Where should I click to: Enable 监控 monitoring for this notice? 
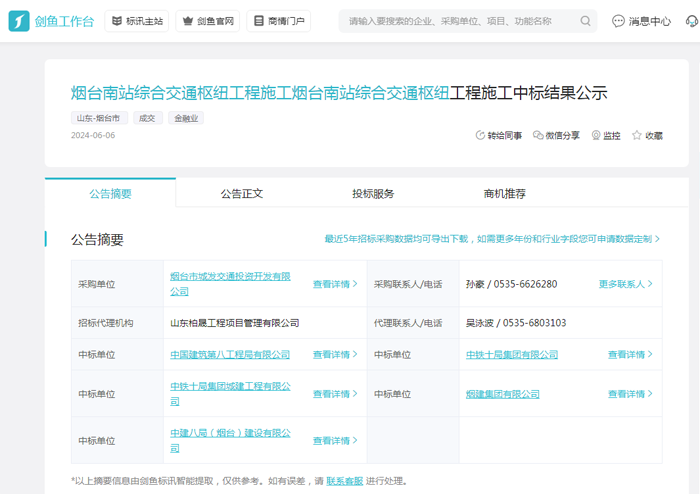coord(596,136)
